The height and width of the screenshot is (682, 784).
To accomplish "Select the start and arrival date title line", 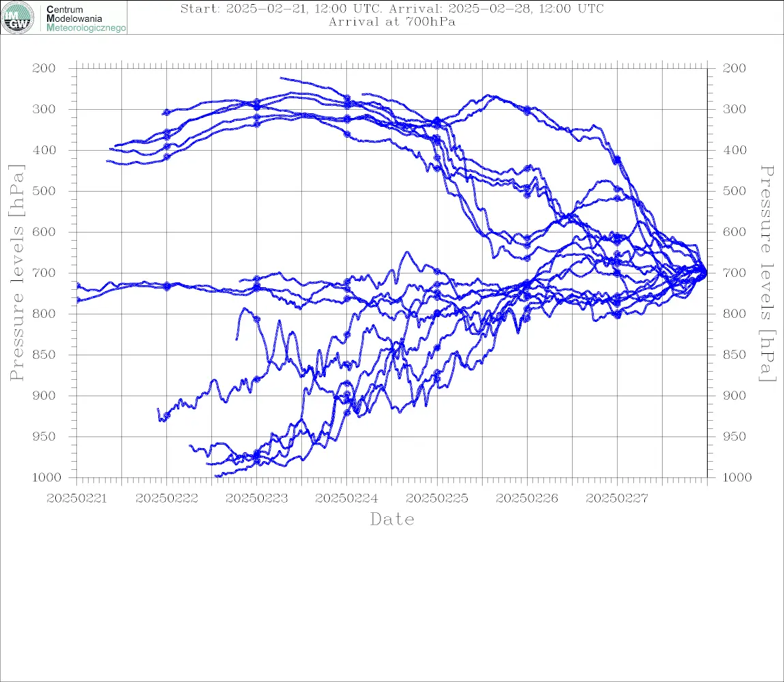I will (392, 8).
